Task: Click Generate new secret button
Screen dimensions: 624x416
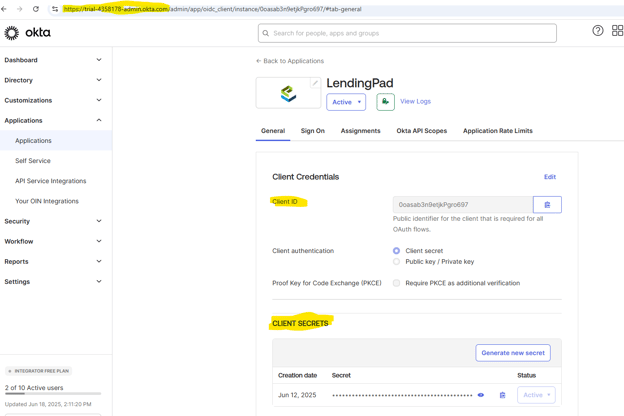Action: click(x=513, y=353)
